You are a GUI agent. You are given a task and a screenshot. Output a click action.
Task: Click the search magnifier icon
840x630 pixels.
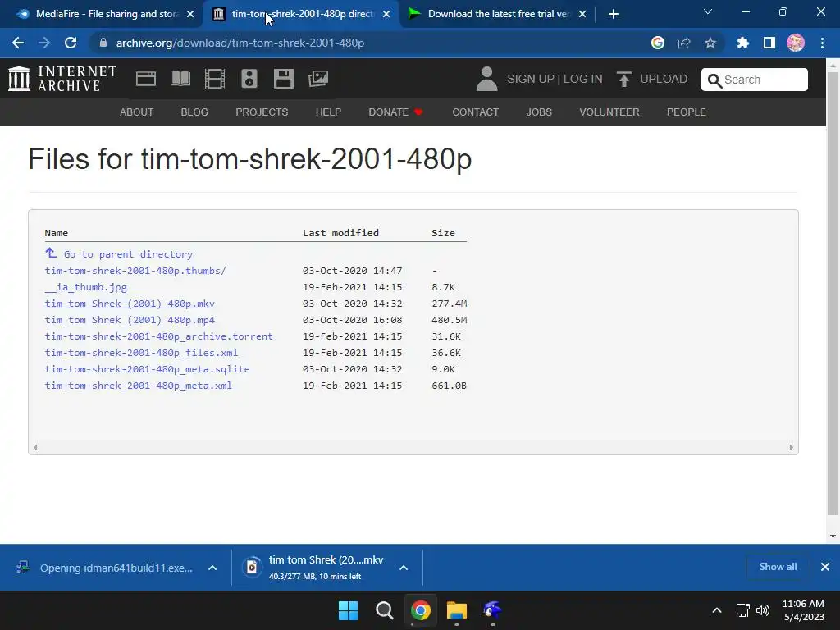(x=714, y=80)
